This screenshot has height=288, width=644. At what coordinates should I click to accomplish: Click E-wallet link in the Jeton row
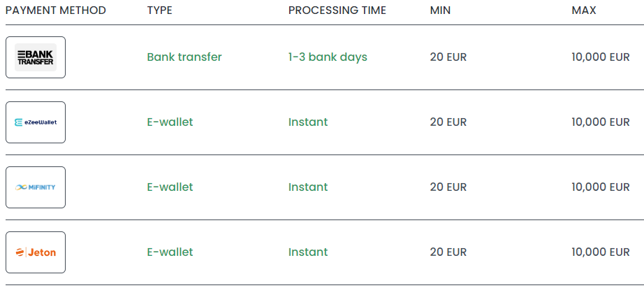[170, 252]
